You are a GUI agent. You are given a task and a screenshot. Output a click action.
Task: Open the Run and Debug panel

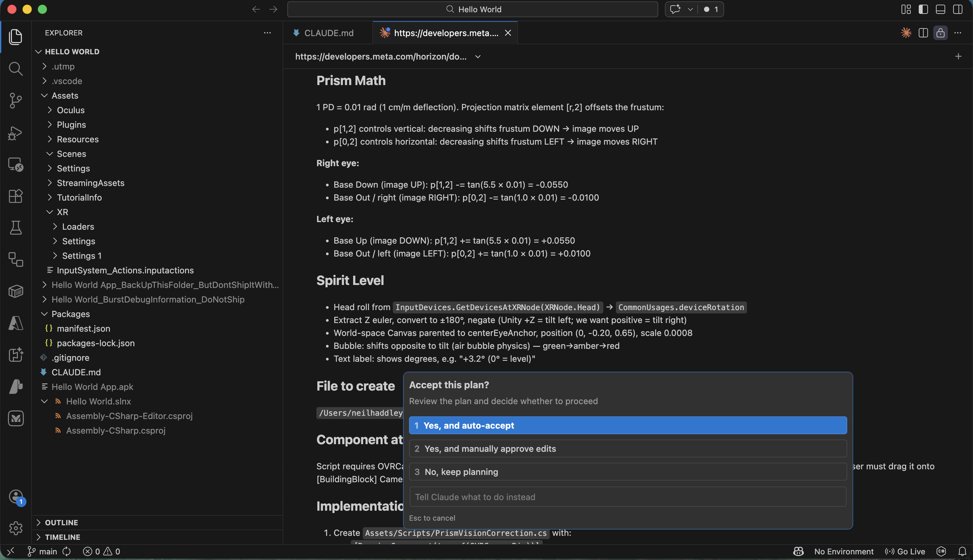pos(16,133)
